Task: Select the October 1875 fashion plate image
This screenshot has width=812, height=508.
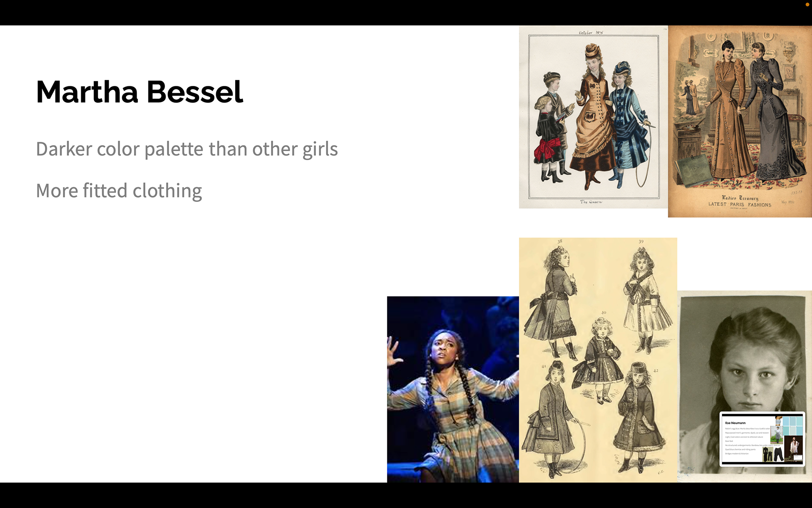Action: point(593,117)
